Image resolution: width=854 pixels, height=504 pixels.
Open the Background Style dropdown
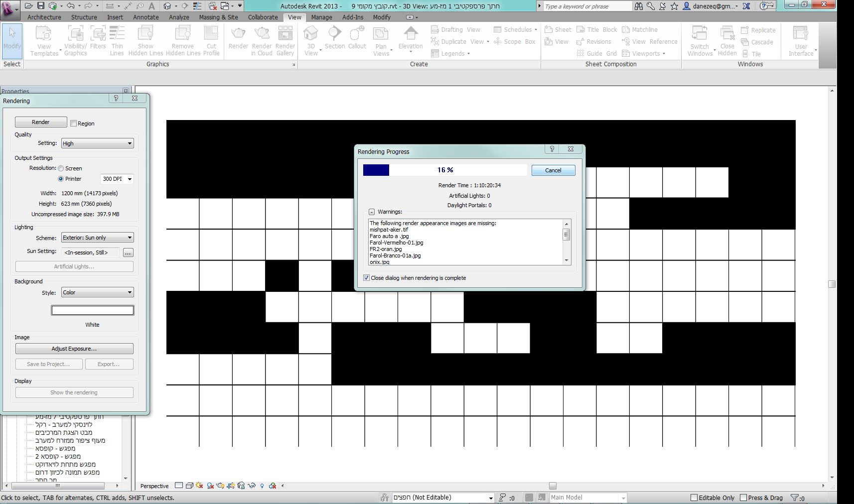coord(97,292)
